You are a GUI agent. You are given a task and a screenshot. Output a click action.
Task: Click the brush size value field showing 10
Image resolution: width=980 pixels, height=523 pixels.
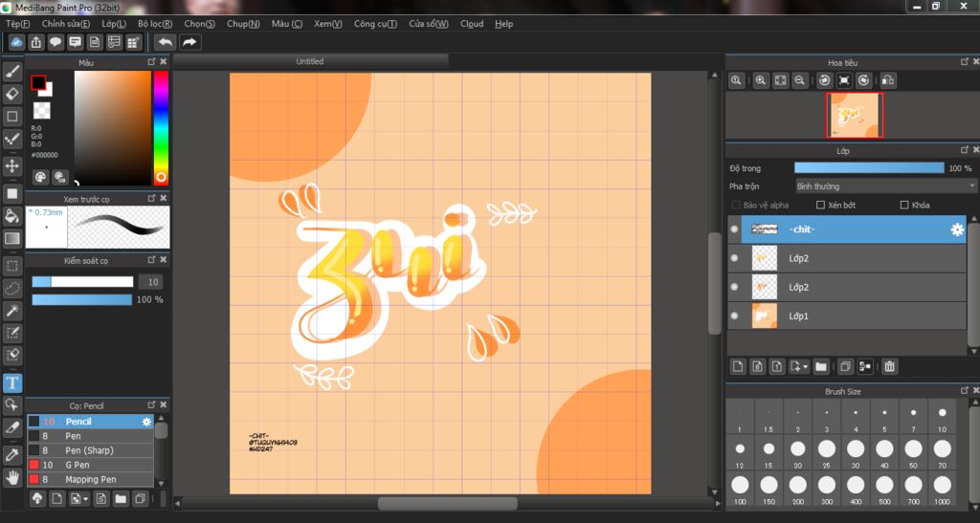[x=151, y=282]
